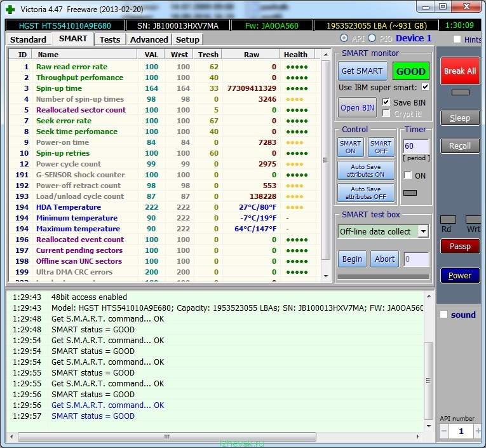Turn SMART ON in Control panel
The image size is (486, 448).
point(350,147)
